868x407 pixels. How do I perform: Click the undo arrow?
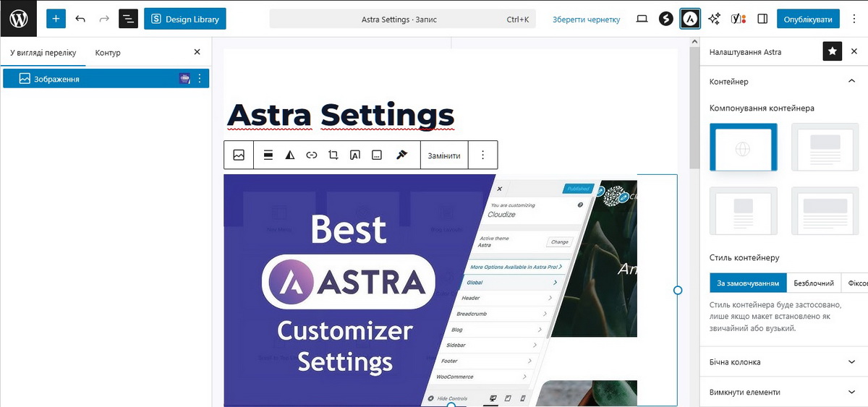80,19
